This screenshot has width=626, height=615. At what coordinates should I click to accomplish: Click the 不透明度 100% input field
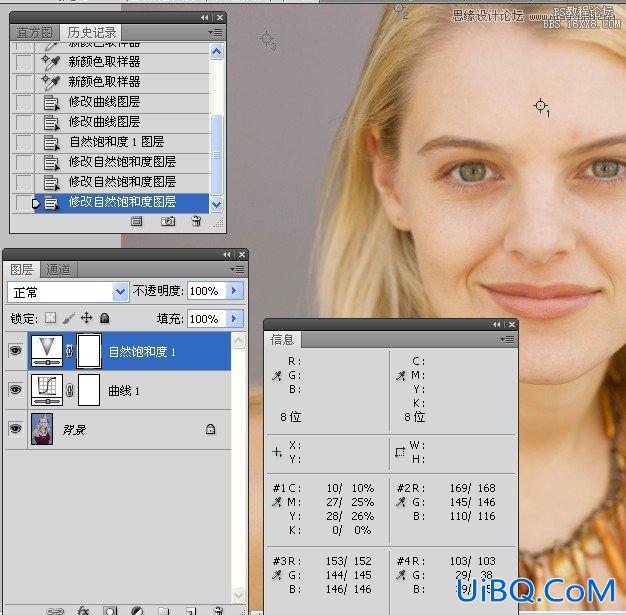(207, 291)
